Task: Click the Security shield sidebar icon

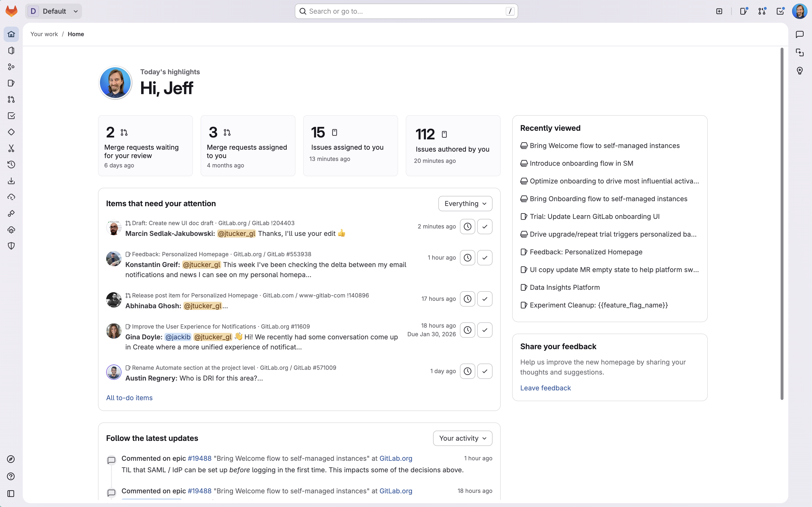Action: 11,246
